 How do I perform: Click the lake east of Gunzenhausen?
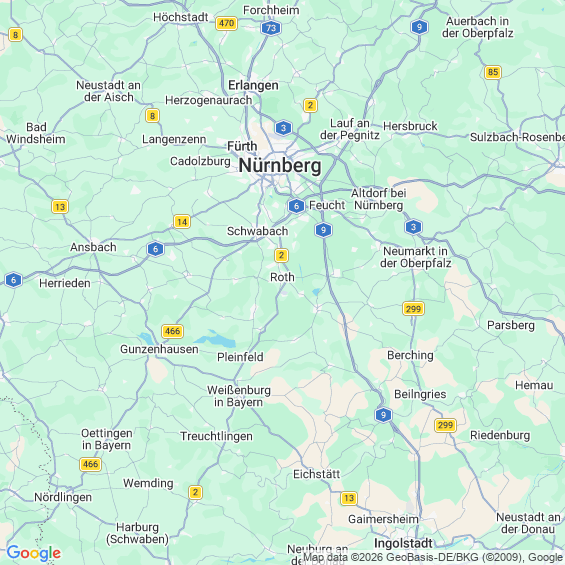[215, 339]
